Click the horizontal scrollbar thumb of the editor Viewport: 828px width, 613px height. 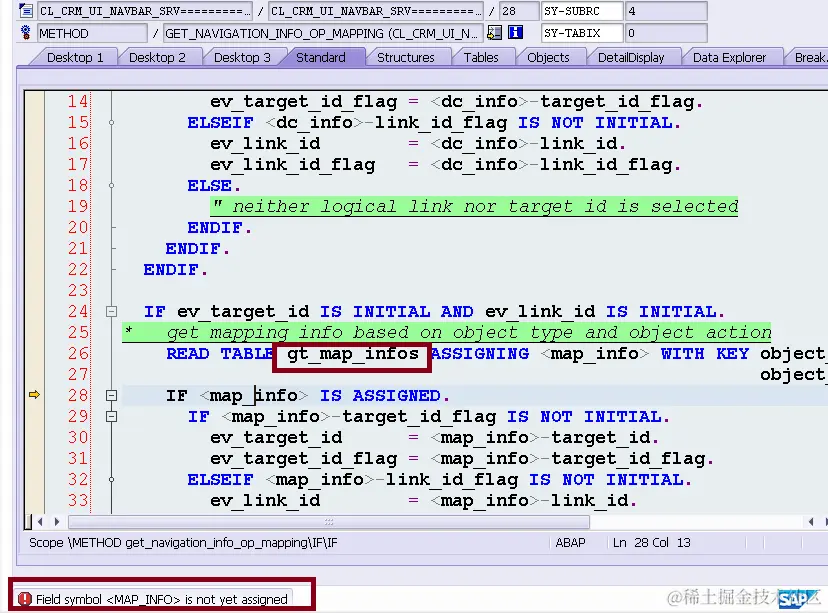coord(329,522)
